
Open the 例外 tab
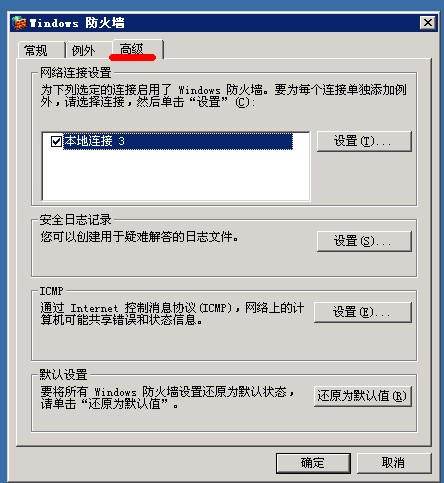pyautogui.click(x=84, y=51)
